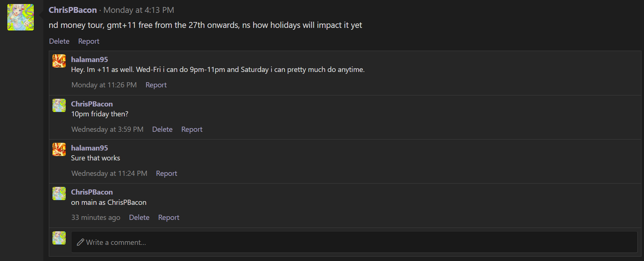Click ChrisPBacon's avatar beside '10pm friday then?'

59,105
